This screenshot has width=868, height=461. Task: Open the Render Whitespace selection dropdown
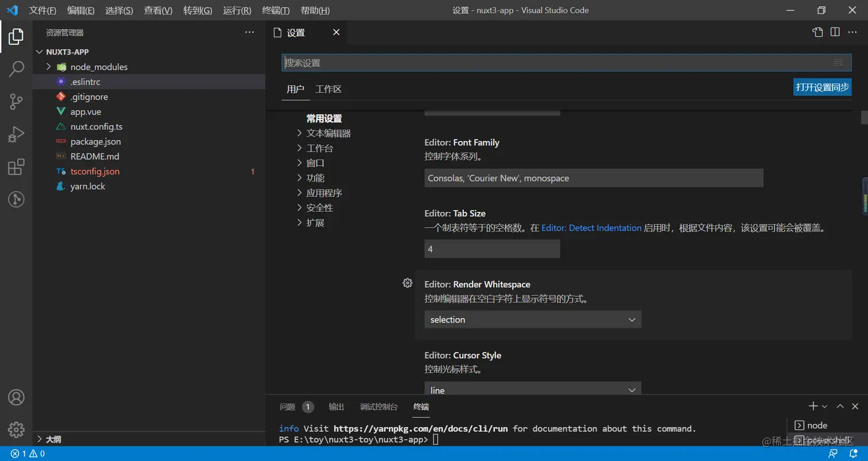[532, 320]
